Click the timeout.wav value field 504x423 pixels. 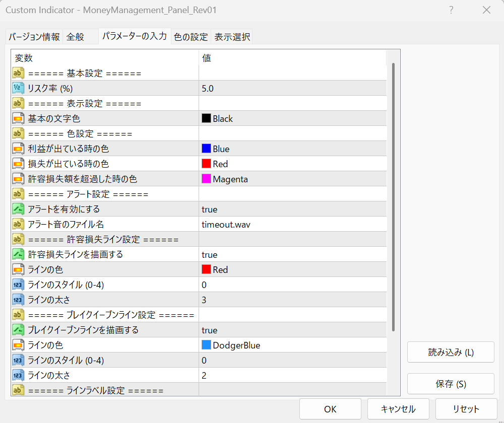point(292,224)
